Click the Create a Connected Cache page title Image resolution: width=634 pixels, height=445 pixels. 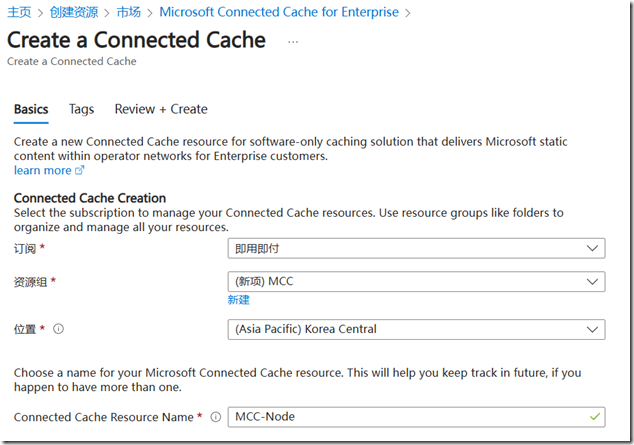click(136, 40)
